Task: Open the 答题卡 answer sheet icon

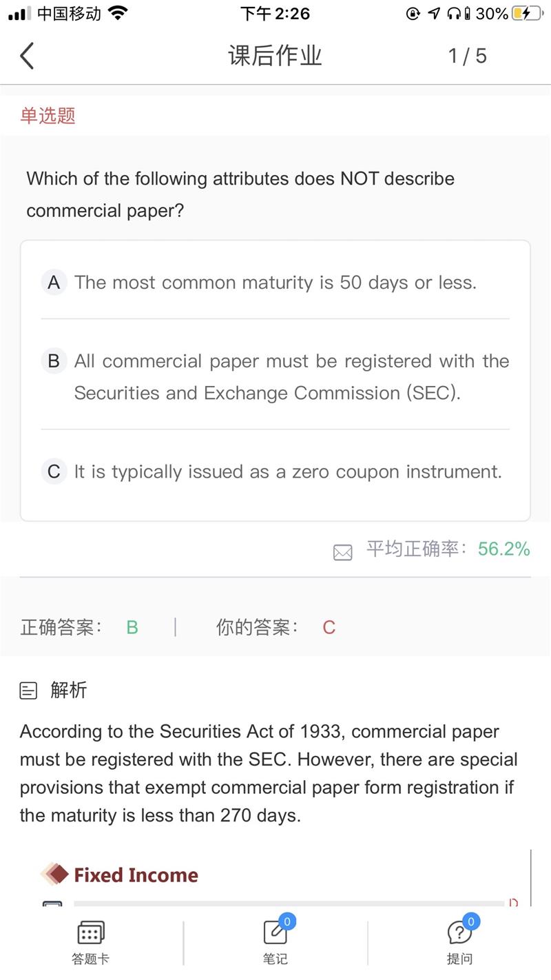Action: [x=90, y=934]
